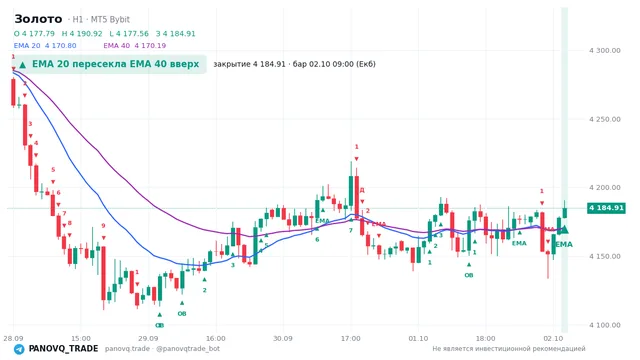This screenshot has height=360, width=640.
Task: Click the 4 250.00 price axis label
Action: (604, 119)
